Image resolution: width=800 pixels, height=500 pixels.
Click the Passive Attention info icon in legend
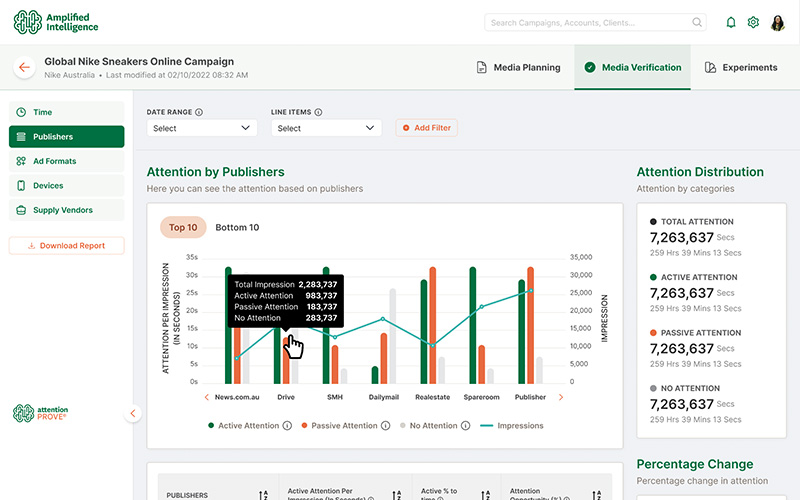pos(386,426)
